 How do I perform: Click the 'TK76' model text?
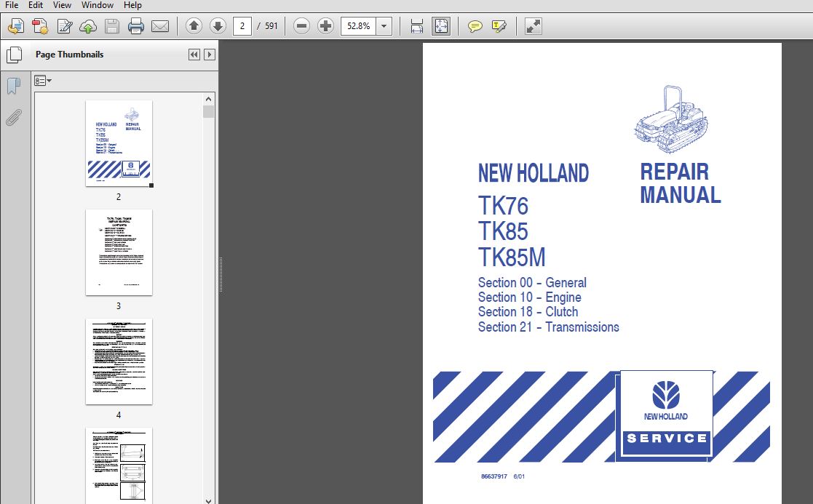point(503,206)
